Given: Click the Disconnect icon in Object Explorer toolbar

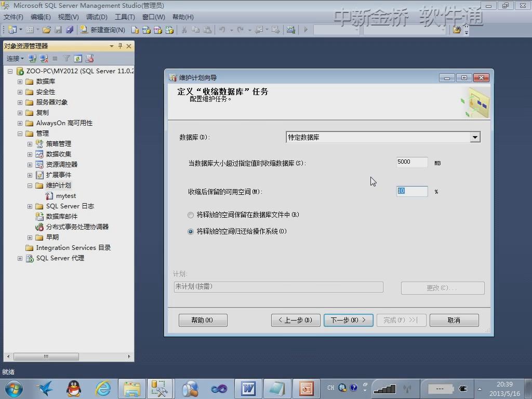Looking at the screenshot, I should [44, 59].
